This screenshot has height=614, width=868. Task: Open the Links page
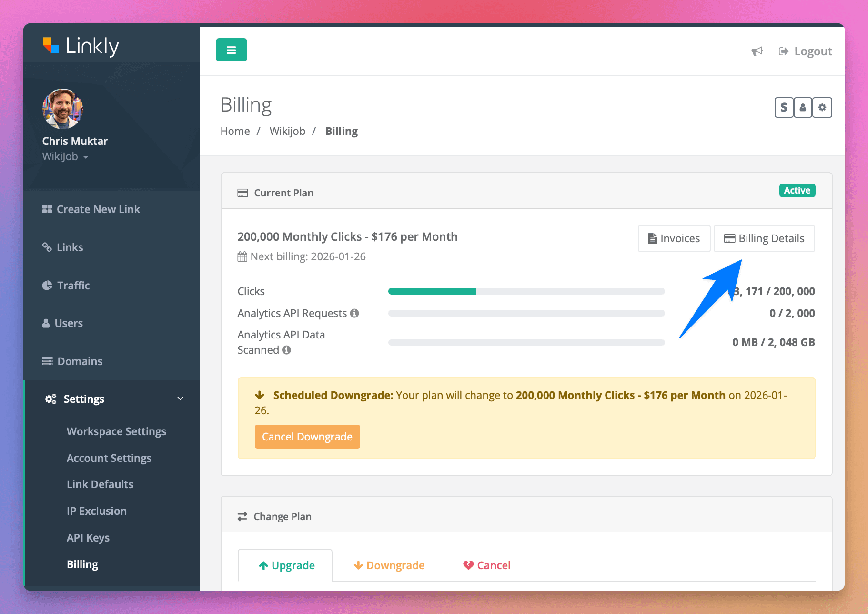[70, 247]
